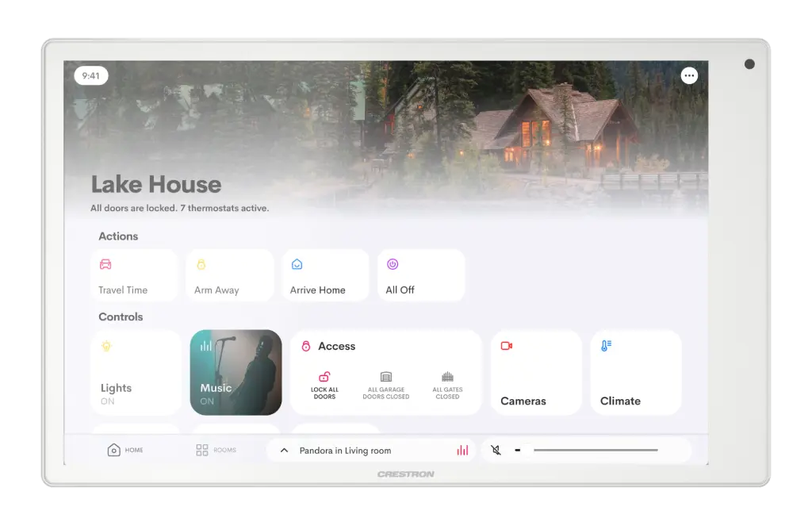
Task: Tap the All Gates Closed icon
Action: 447,377
